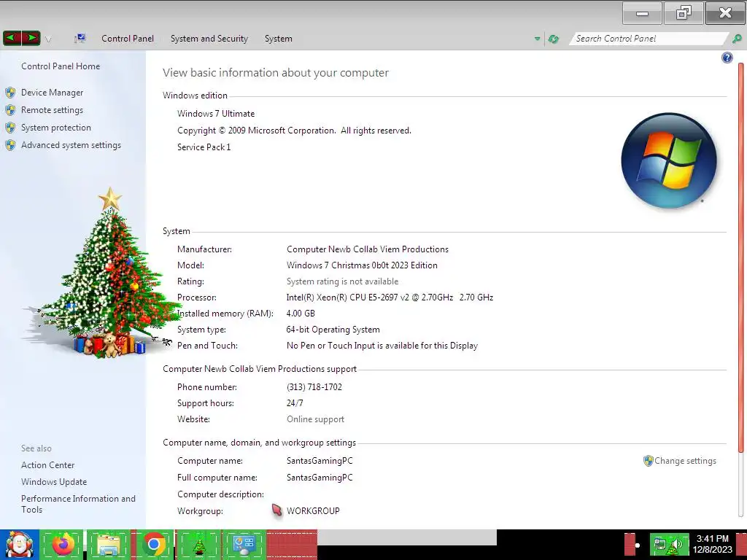Open Windows Update link
The width and height of the screenshot is (747, 560).
54,482
